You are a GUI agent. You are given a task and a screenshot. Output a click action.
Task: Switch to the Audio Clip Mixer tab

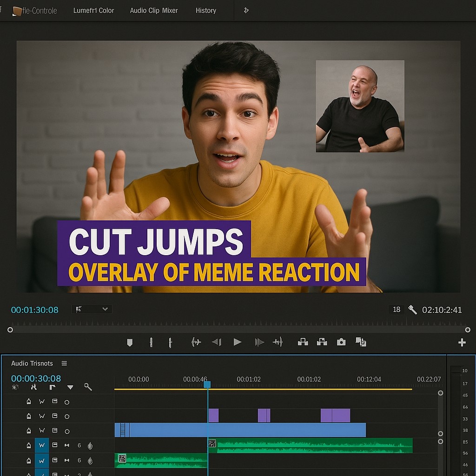[x=154, y=10]
